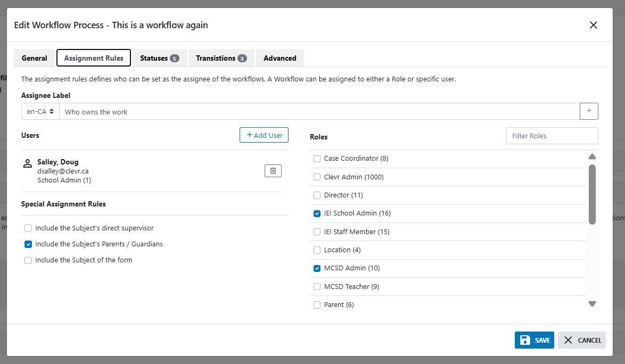This screenshot has width=625, height=364.
Task: Open the Advanced tab
Action: click(280, 58)
